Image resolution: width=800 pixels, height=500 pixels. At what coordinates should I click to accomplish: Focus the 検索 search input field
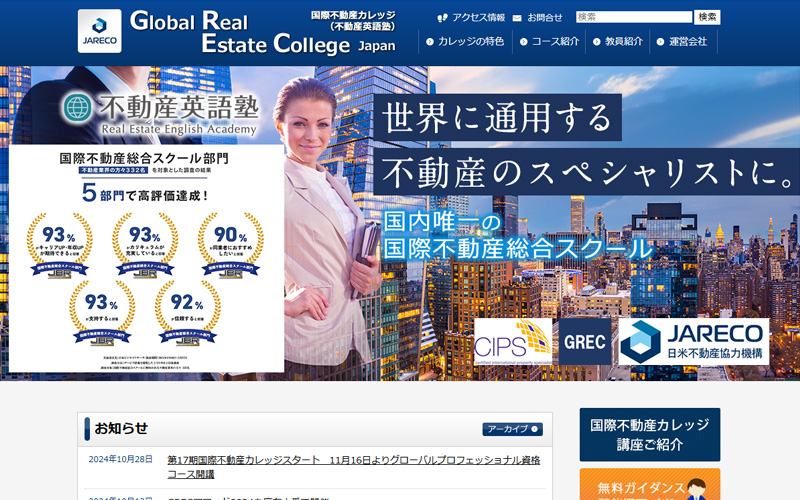[634, 17]
